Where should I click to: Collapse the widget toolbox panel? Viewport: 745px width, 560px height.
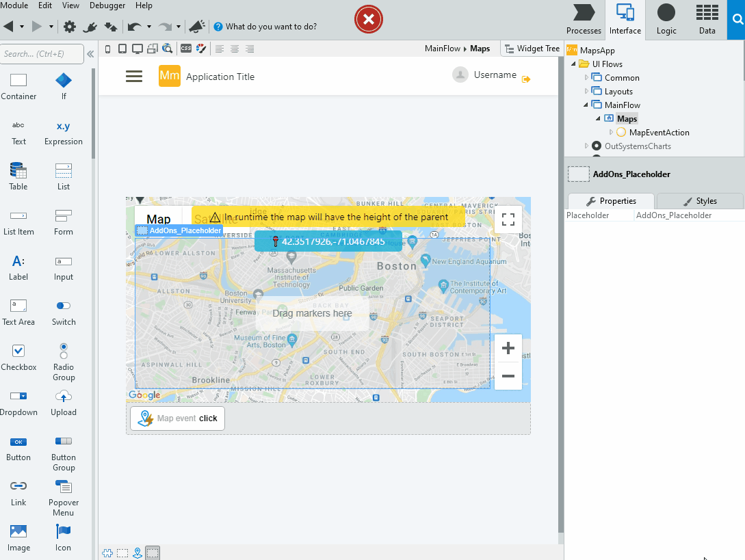coord(90,54)
